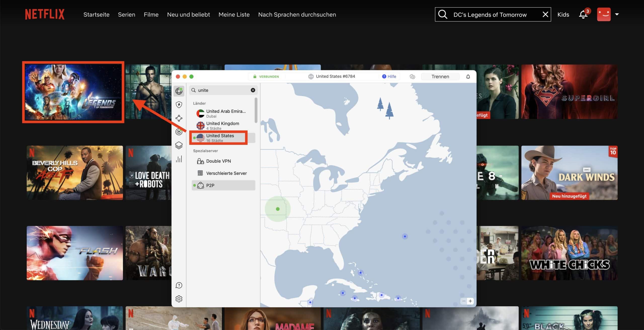Screen dimensions: 644x330
Task: Open the Arrow thumbnail with shirtless archer
Action: pyautogui.click(x=149, y=92)
